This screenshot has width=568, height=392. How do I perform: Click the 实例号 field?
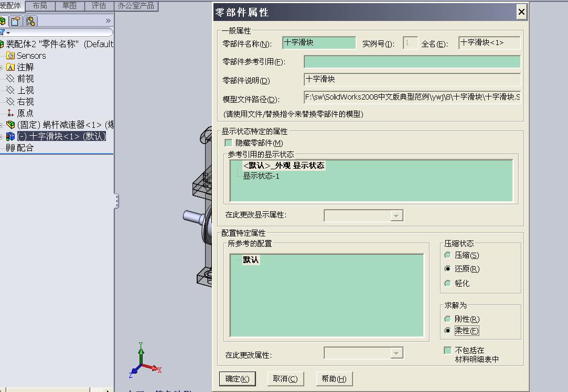(x=410, y=42)
